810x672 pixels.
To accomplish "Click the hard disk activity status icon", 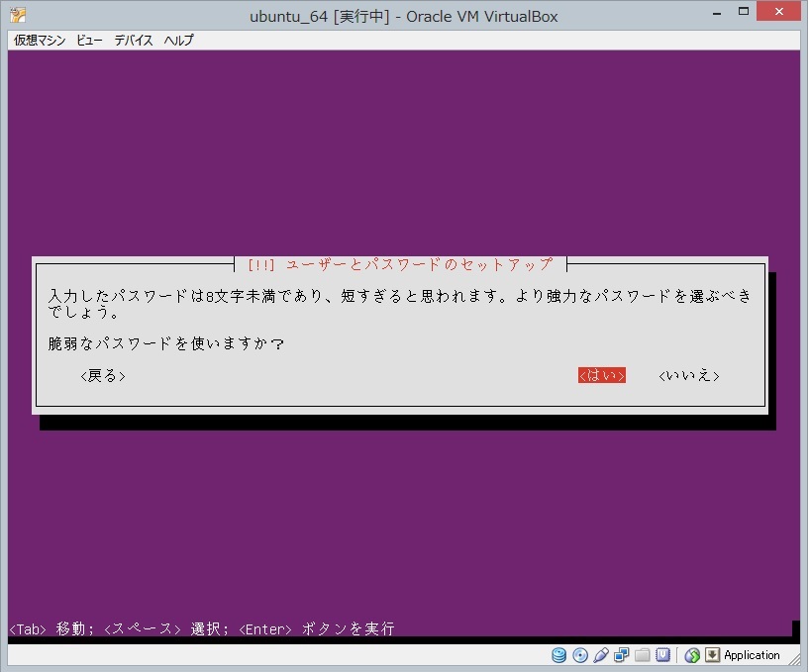I will 558,655.
